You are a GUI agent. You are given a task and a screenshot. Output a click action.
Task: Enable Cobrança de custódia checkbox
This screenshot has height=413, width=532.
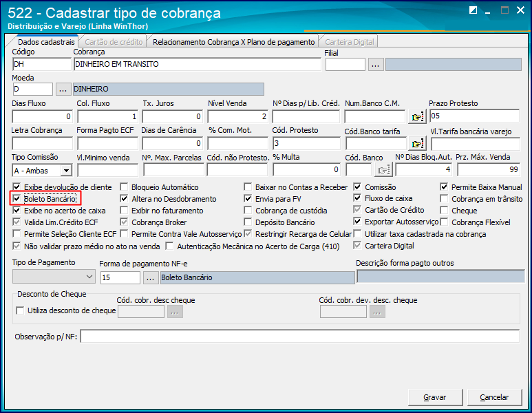coord(248,211)
